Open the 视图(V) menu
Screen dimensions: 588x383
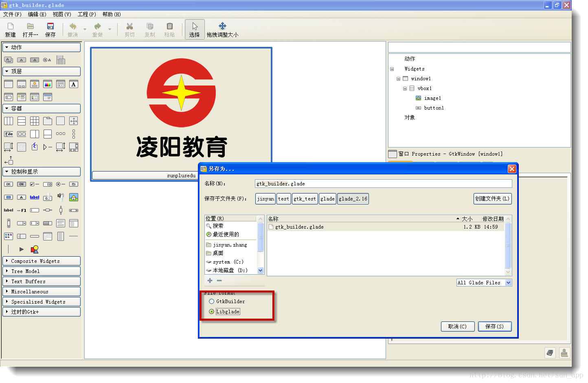[62, 14]
